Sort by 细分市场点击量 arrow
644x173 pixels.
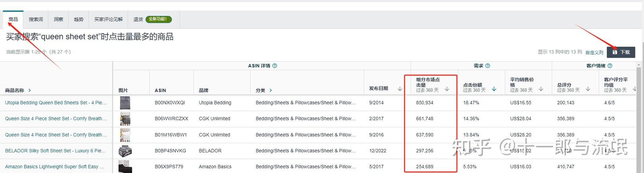(x=447, y=89)
